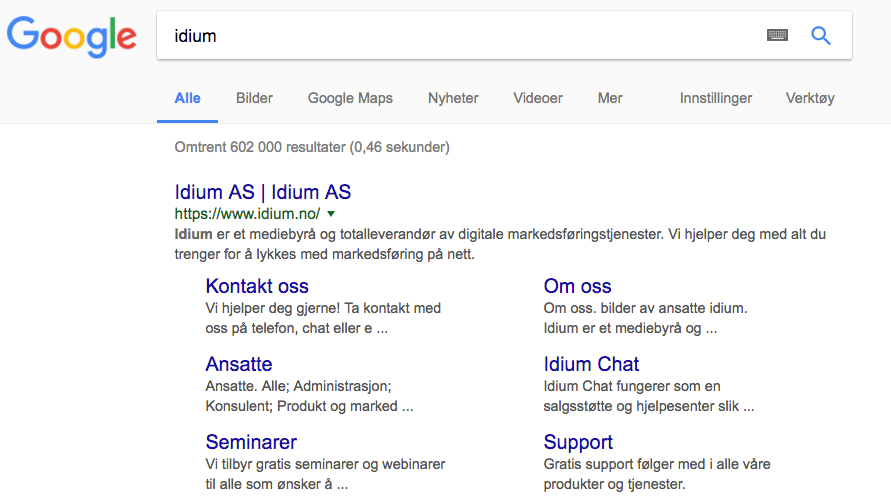Click the 'Om oss. bilder av ansatte' snippet
The height and width of the screenshot is (503, 891).
646,318
